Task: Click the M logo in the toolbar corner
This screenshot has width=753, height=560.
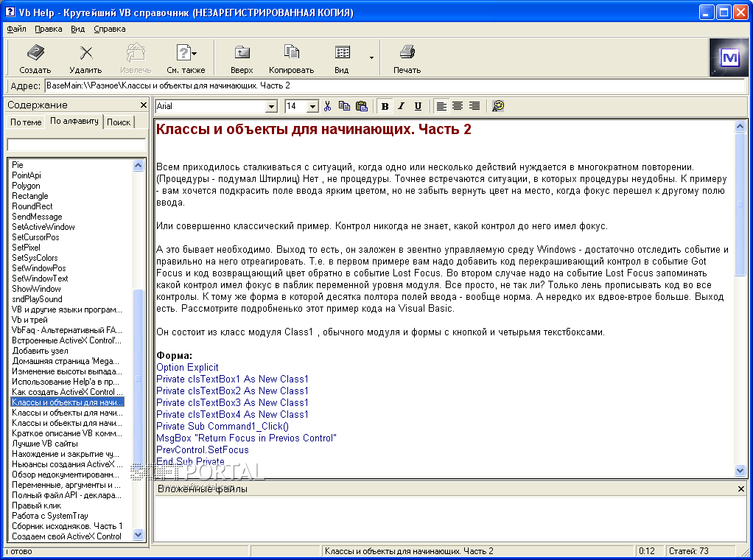Action: tap(728, 57)
